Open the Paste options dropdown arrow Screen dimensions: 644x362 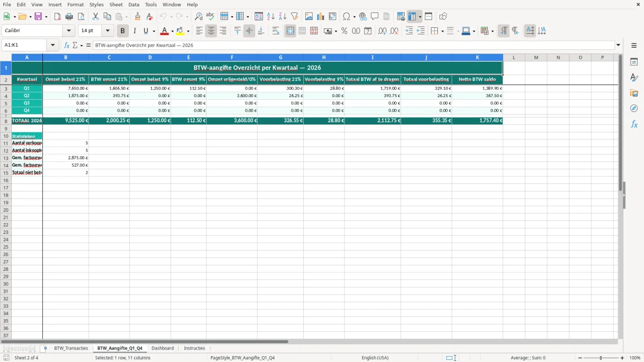pos(126,17)
